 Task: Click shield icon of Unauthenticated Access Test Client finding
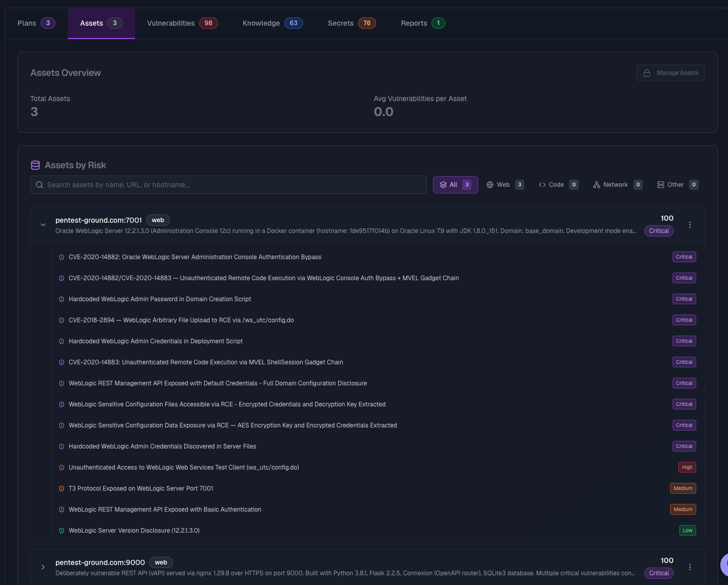pyautogui.click(x=62, y=467)
